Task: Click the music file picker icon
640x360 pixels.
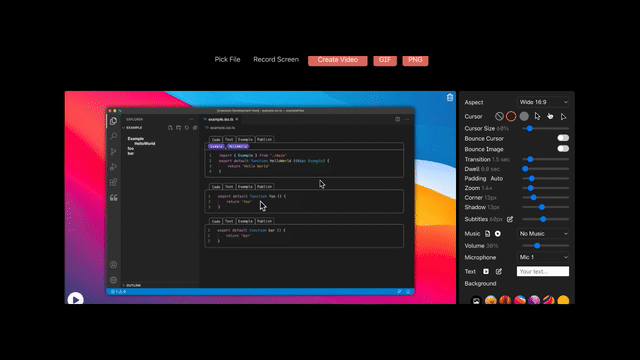Action: (487, 233)
